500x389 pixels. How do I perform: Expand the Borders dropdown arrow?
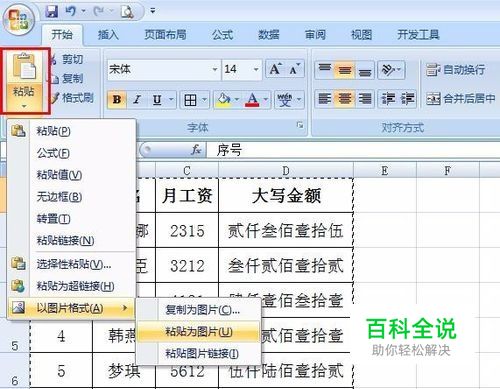click(x=204, y=99)
